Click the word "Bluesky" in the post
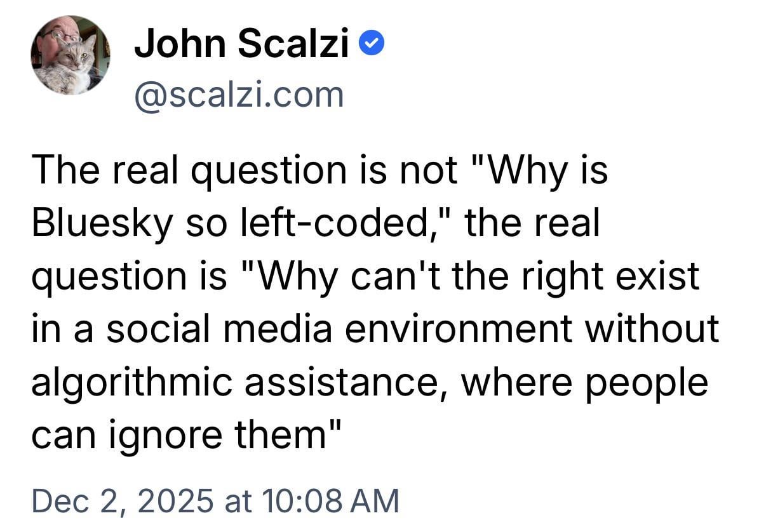This screenshot has width=766, height=532. pyautogui.click(x=100, y=224)
